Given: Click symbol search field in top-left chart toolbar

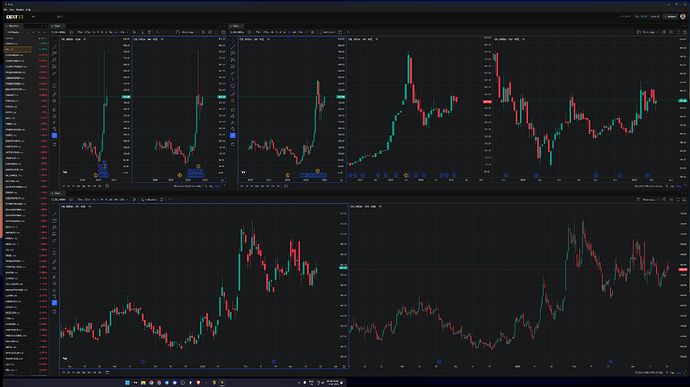Looking at the screenshot, I should point(59,32).
